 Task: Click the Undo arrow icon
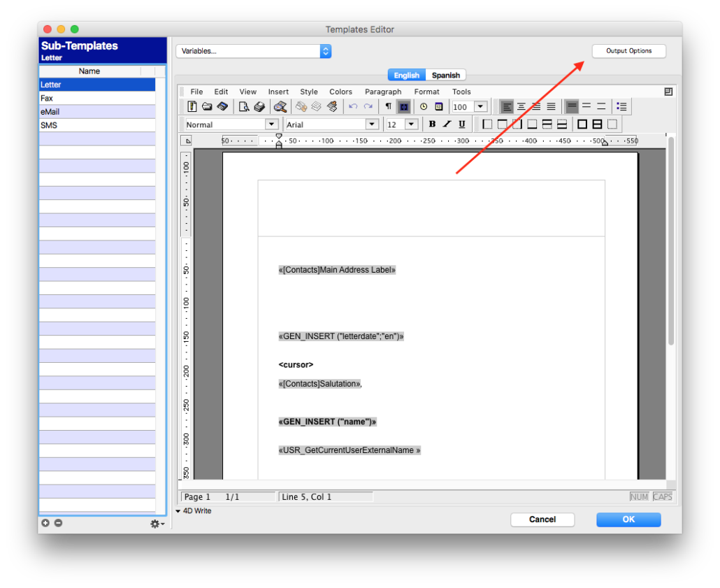pyautogui.click(x=352, y=107)
